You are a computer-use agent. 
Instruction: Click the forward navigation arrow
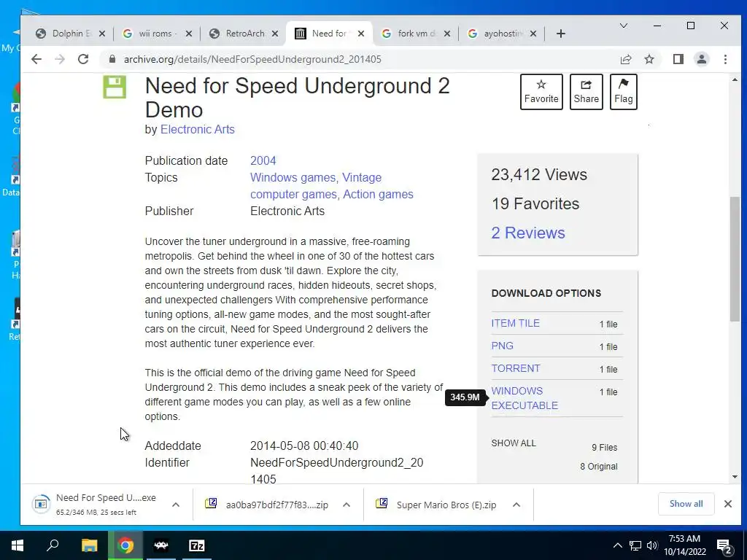click(60, 59)
